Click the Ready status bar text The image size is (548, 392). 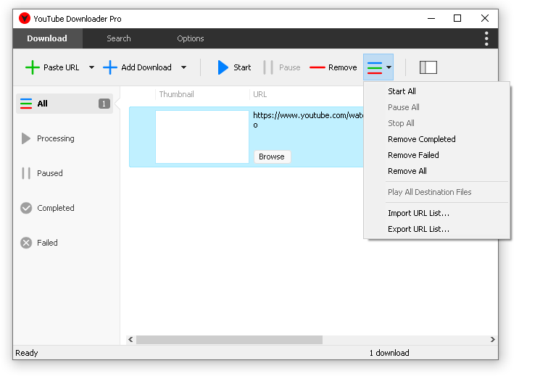point(27,353)
